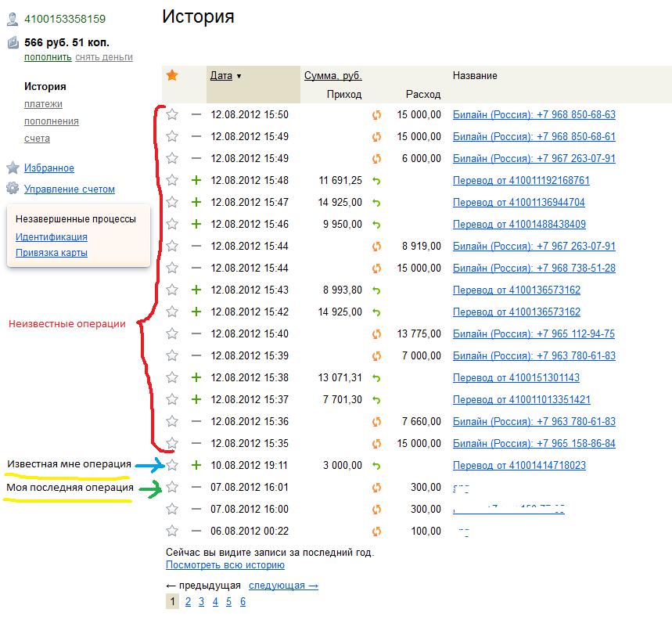Viewport: 672px width, 620px height.
Task: Click the minus icon in 12.08.2012 15:50 row
Action: (196, 114)
